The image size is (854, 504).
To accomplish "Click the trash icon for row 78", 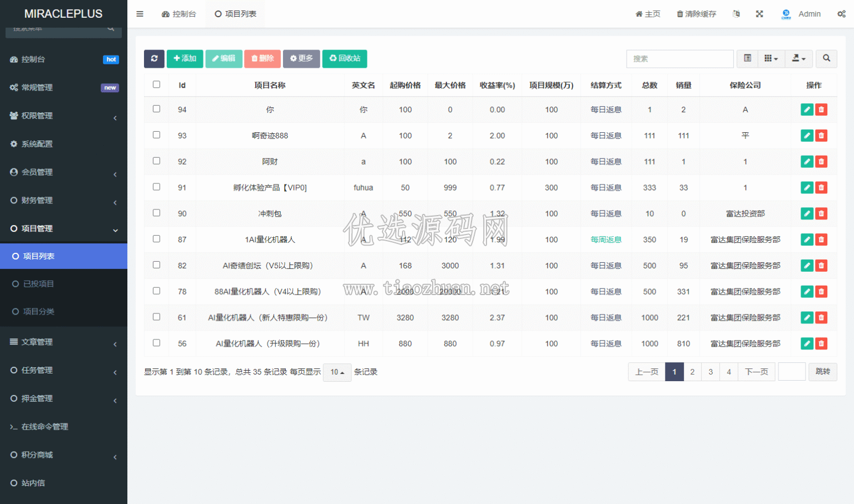I will 821,291.
